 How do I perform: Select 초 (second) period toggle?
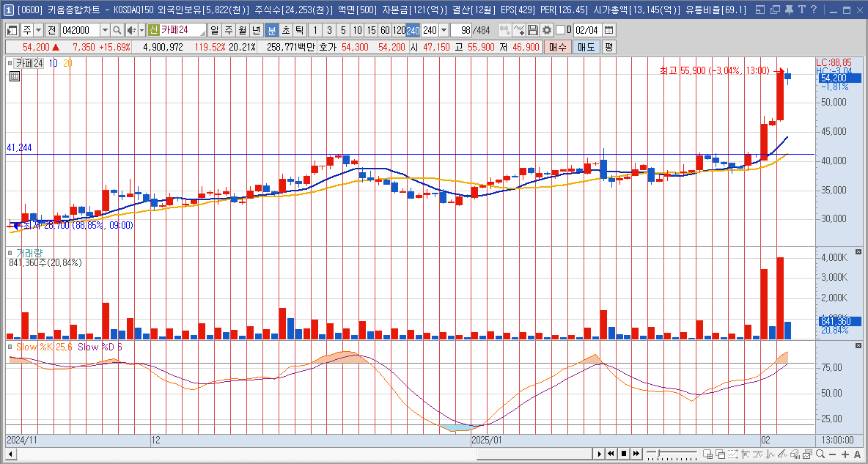click(285, 31)
